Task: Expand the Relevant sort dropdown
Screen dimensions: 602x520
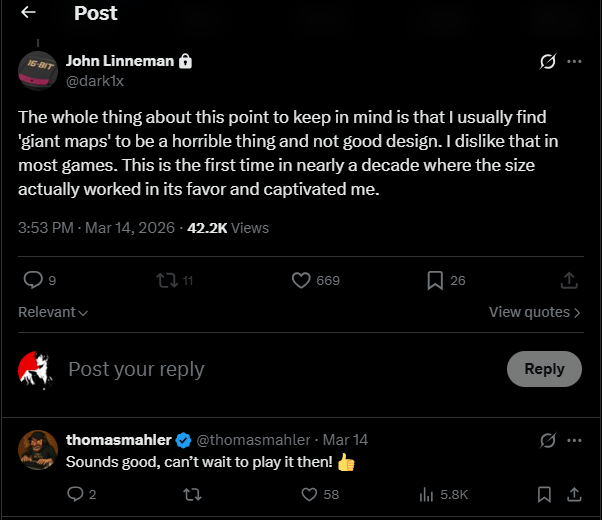Action: (53, 312)
